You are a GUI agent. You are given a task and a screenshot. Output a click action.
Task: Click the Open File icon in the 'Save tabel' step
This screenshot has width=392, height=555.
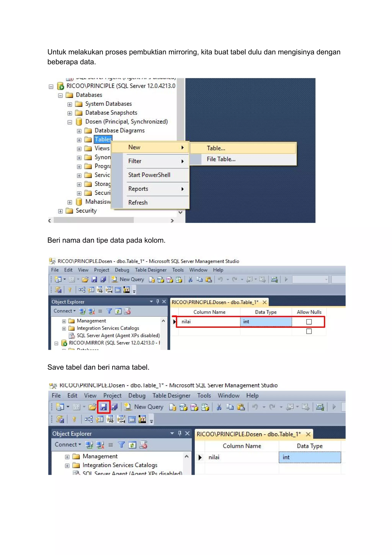click(x=92, y=407)
